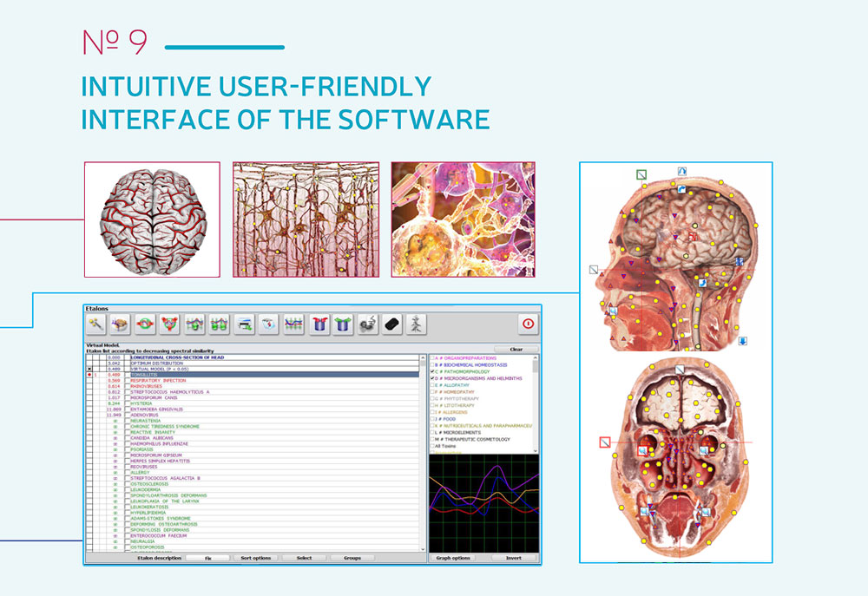This screenshot has height=596, width=868.
Task: Check the E # Allopathy box
Action: point(432,385)
